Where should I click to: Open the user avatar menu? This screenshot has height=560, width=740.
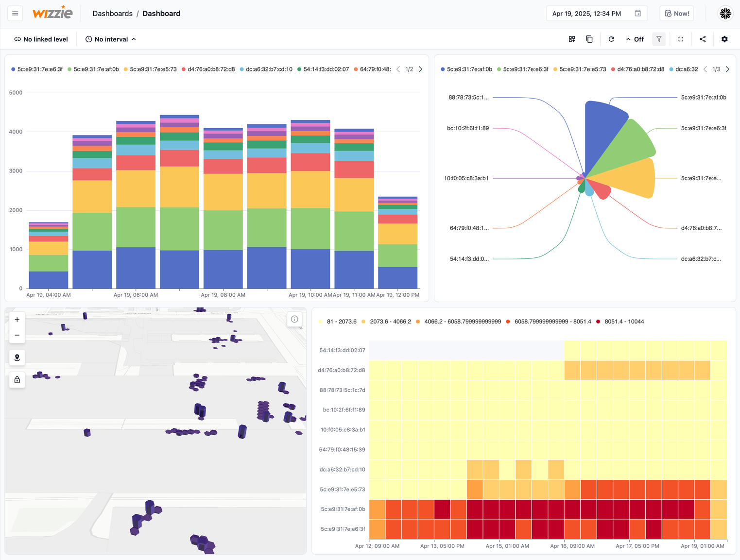pos(725,14)
